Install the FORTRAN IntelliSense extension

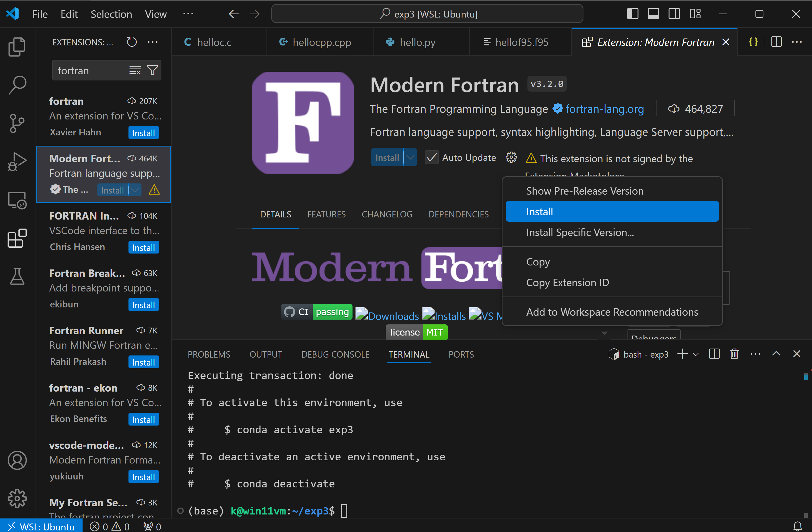(x=143, y=248)
